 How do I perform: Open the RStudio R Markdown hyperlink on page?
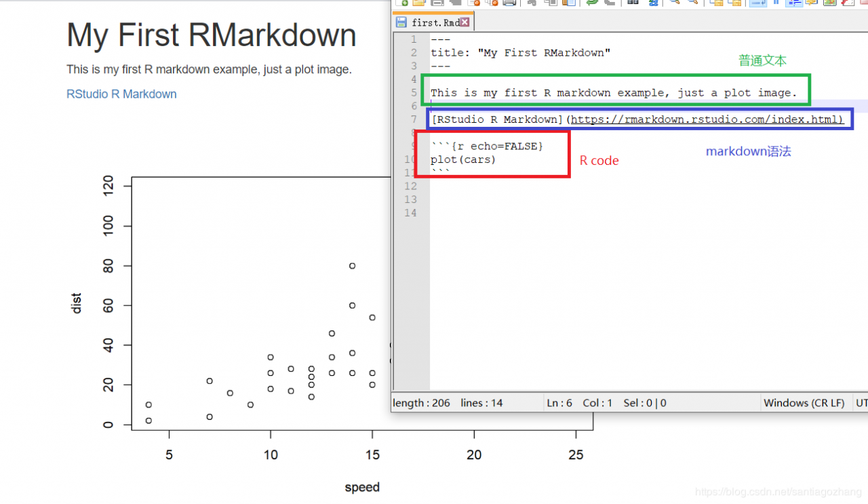click(121, 94)
